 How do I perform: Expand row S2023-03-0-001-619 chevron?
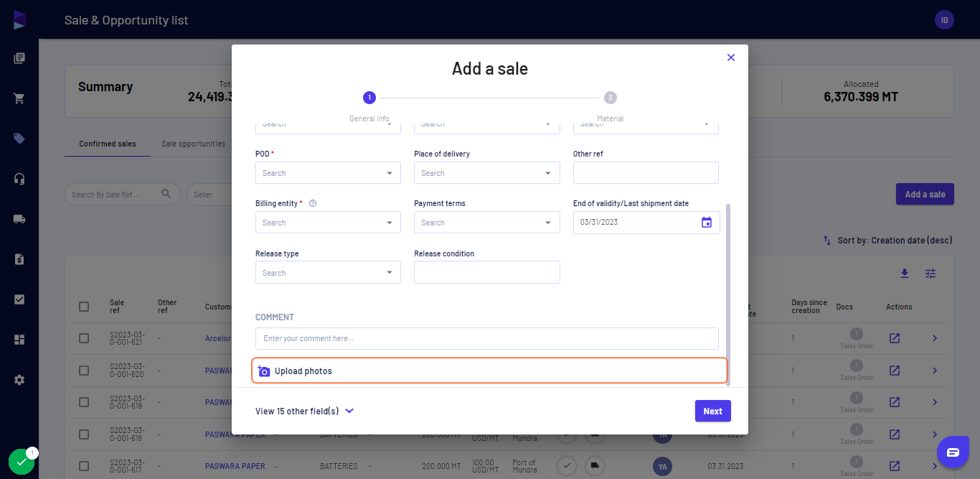[x=935, y=403]
